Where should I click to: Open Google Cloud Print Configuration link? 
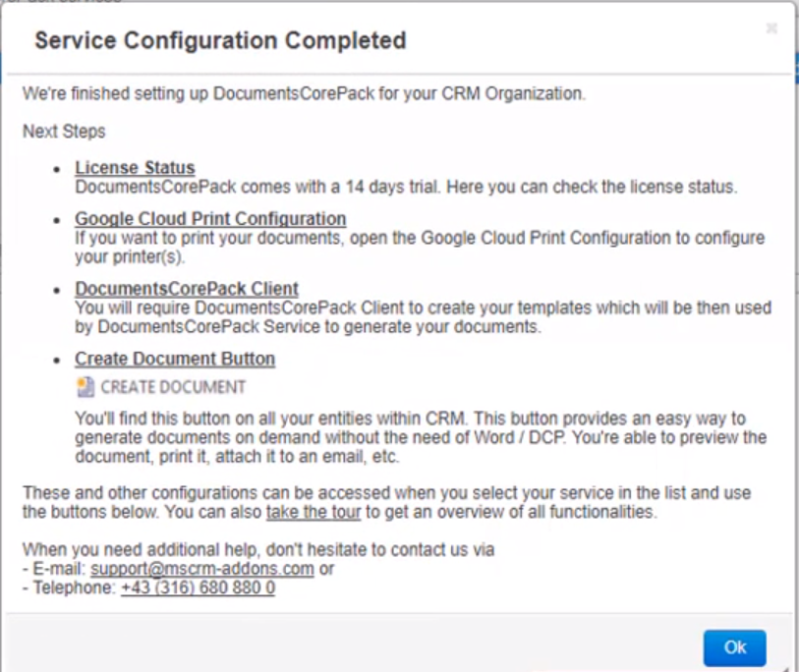[x=210, y=218]
